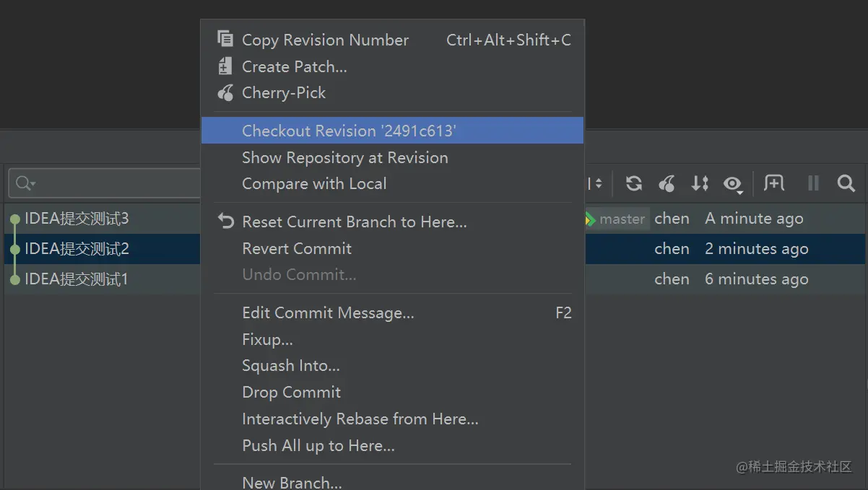Choose Revert Commit option
The width and height of the screenshot is (868, 490).
[297, 249]
